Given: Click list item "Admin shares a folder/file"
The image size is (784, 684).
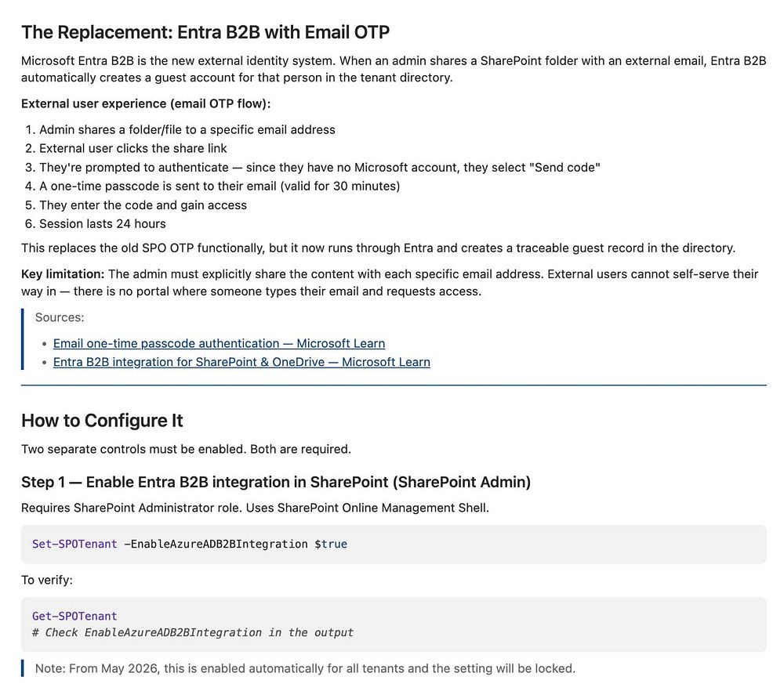Looking at the screenshot, I should [187, 130].
